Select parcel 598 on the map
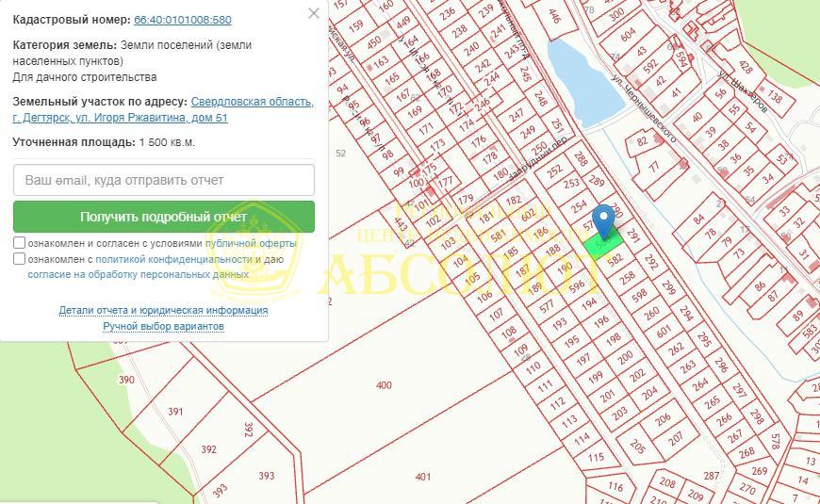Screen dimensions: 820x504 click(x=639, y=296)
